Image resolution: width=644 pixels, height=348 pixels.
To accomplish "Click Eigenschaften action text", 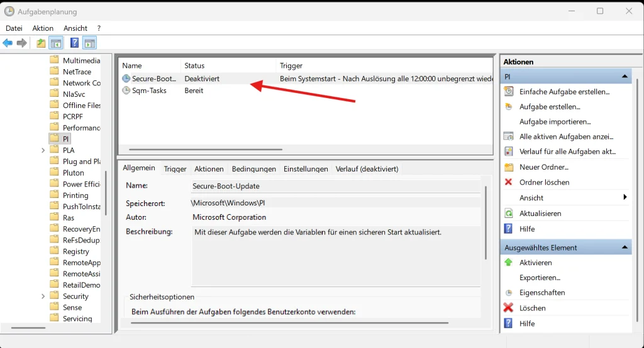I will [x=542, y=293].
